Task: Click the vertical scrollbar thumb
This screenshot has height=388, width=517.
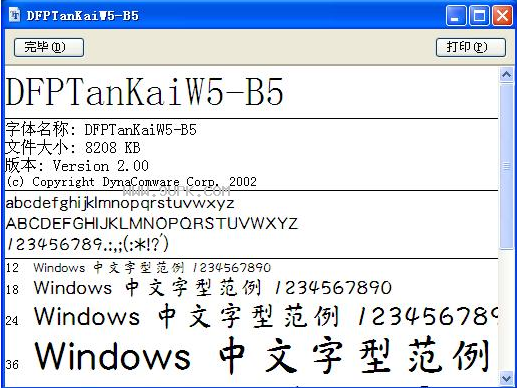Action: click(506, 166)
